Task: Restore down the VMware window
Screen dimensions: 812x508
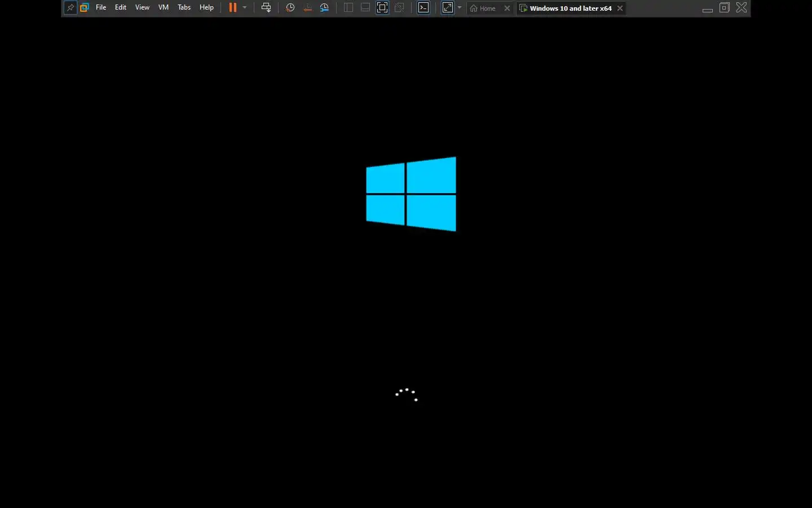Action: pos(725,7)
